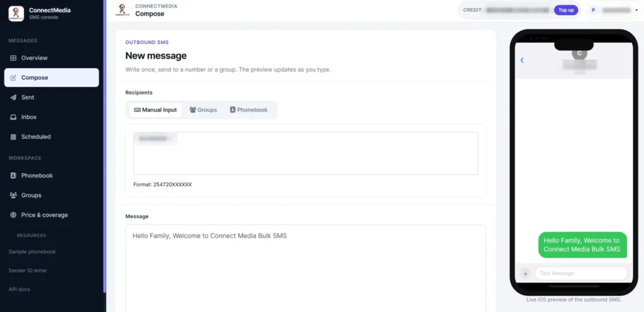
Task: Click the CREDIT label in header
Action: (x=472, y=10)
